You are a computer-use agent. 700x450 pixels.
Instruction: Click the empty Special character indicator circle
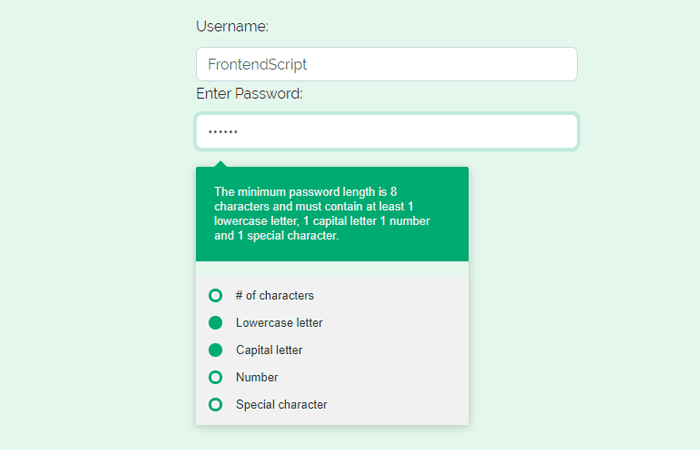pyautogui.click(x=215, y=404)
